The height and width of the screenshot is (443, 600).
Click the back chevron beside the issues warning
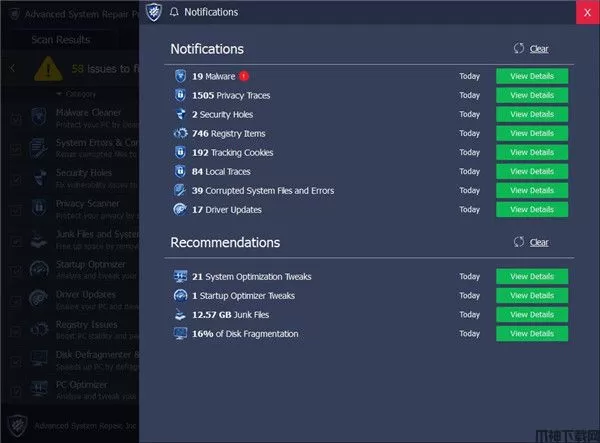click(x=11, y=69)
